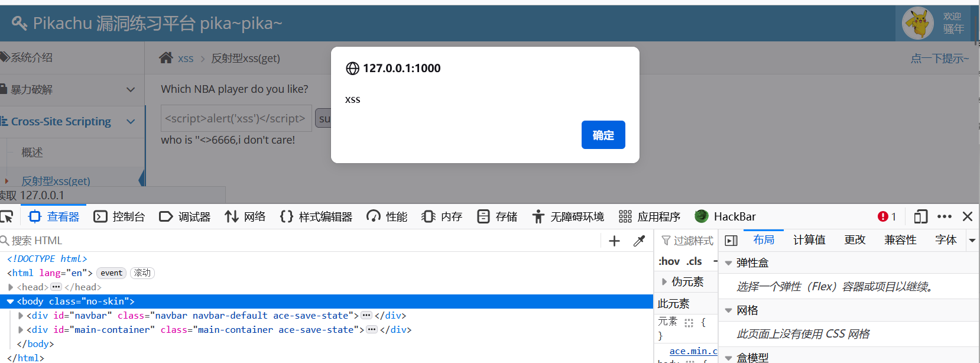This screenshot has height=363, width=980.
Task: Toggle the three-pane inspector sidebar icon
Action: click(731, 241)
